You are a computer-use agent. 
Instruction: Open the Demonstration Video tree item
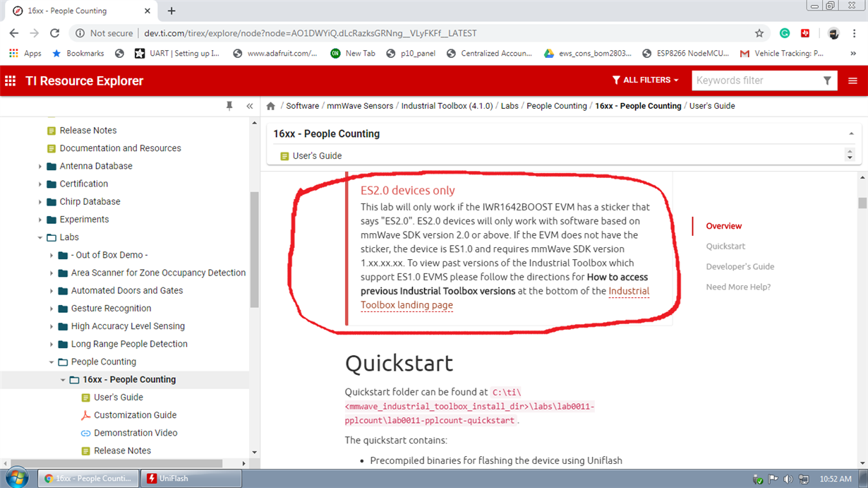tap(135, 433)
